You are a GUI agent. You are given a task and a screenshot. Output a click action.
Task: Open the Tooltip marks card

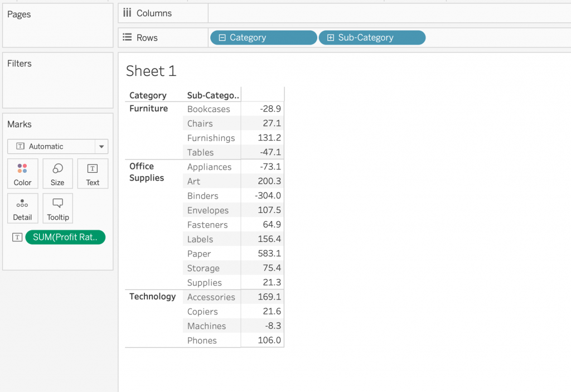pos(57,209)
